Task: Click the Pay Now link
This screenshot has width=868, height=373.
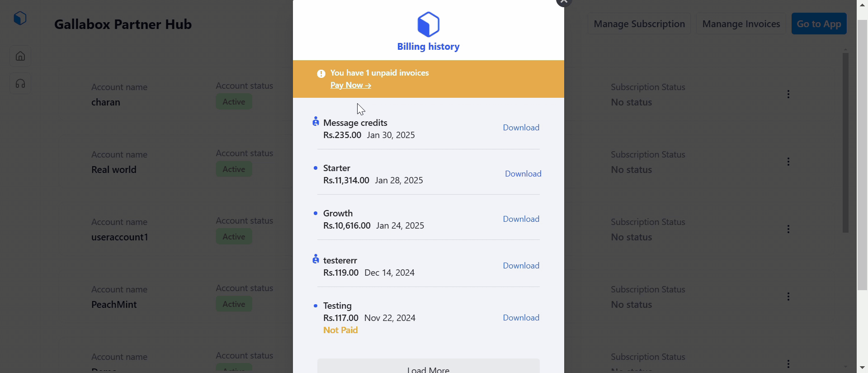Action: click(350, 85)
